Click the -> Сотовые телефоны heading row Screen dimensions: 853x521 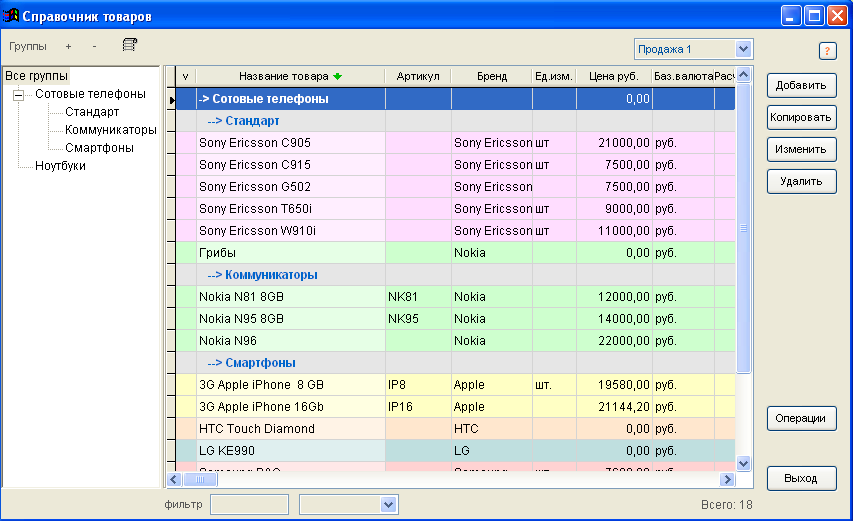[x=455, y=99]
